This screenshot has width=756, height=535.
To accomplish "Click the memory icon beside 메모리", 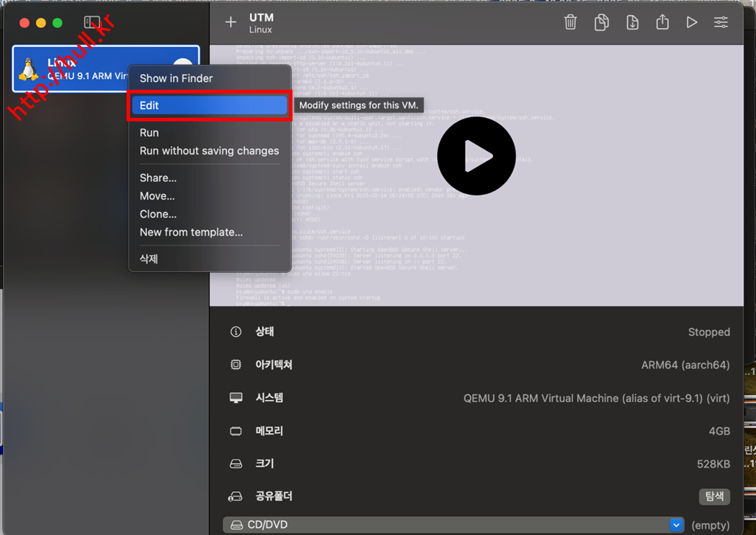I will point(236,431).
